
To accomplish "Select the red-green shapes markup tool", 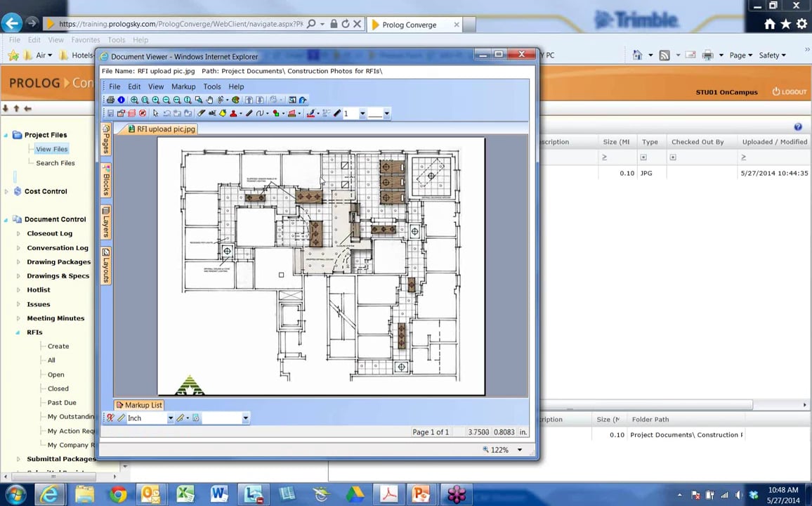I will (275, 113).
